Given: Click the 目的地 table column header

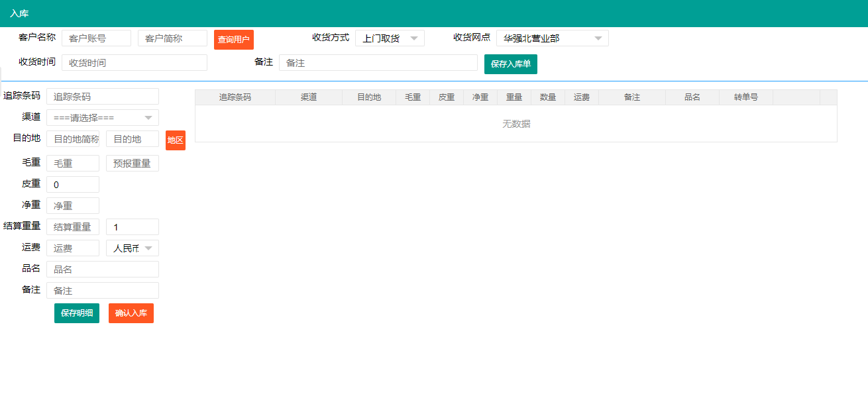Looking at the screenshot, I should tap(369, 97).
